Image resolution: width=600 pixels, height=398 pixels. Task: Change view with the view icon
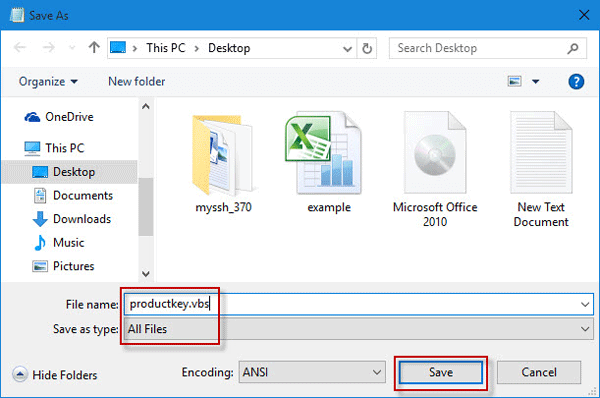(x=514, y=81)
